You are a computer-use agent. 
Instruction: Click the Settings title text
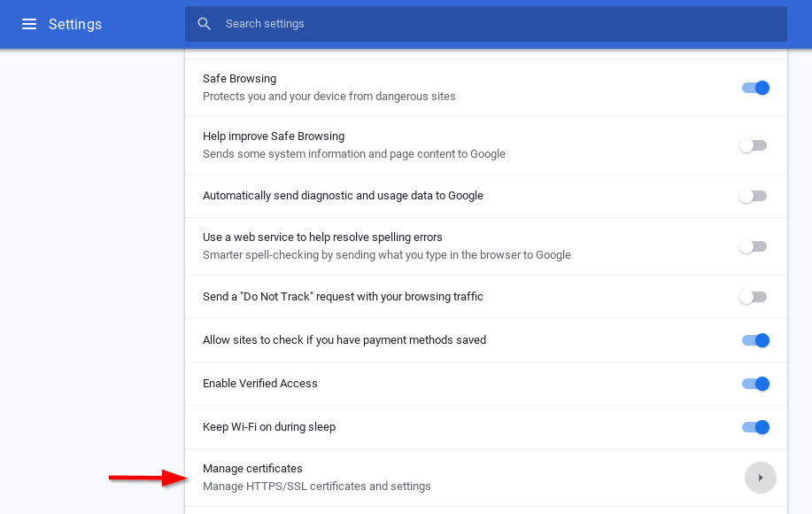click(x=75, y=24)
